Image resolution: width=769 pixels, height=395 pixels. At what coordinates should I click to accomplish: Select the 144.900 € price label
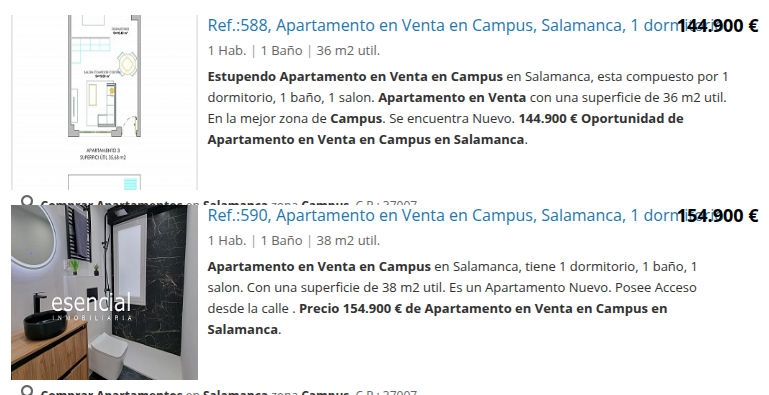pos(718,26)
